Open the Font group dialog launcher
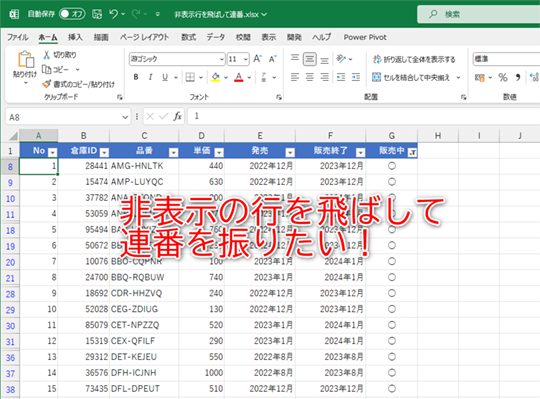Viewport: 540px width, 399px height. [x=279, y=97]
